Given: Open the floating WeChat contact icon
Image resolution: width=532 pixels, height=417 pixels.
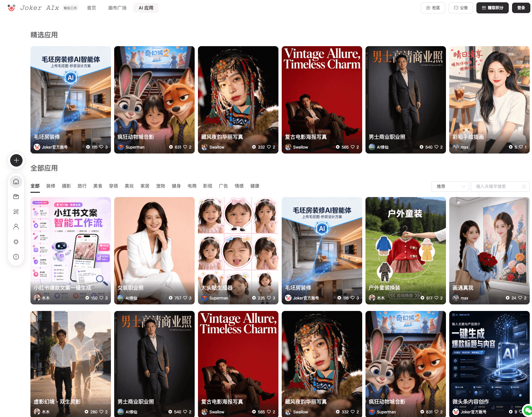Looking at the screenshot, I should point(528,410).
